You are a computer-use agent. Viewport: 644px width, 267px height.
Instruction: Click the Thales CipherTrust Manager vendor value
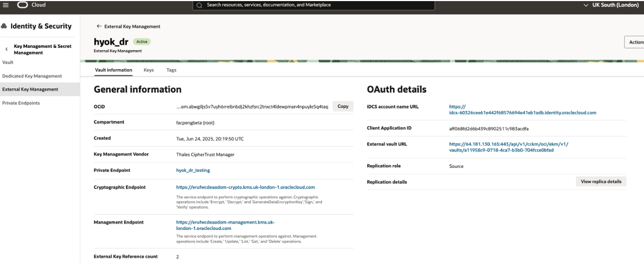point(205,155)
